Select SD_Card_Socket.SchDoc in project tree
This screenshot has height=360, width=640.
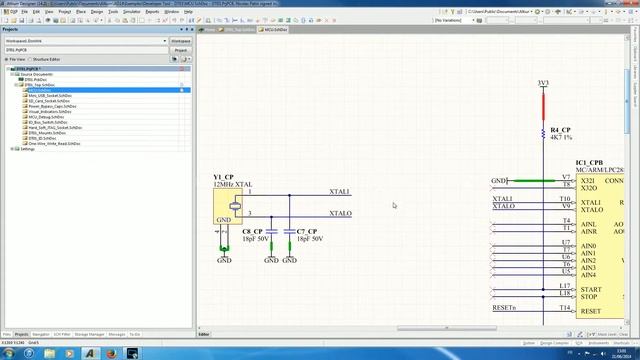[49, 101]
